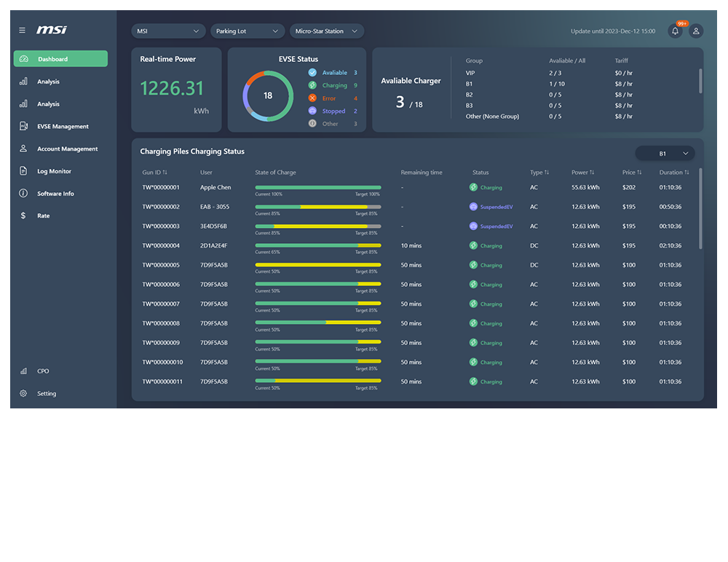Click the Charging status badge for TW*00000001
Viewport: 728px width, 562px height.
coord(485,187)
